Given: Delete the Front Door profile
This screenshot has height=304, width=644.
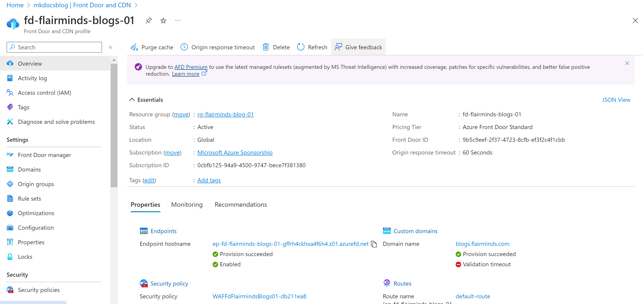Looking at the screenshot, I should point(276,47).
